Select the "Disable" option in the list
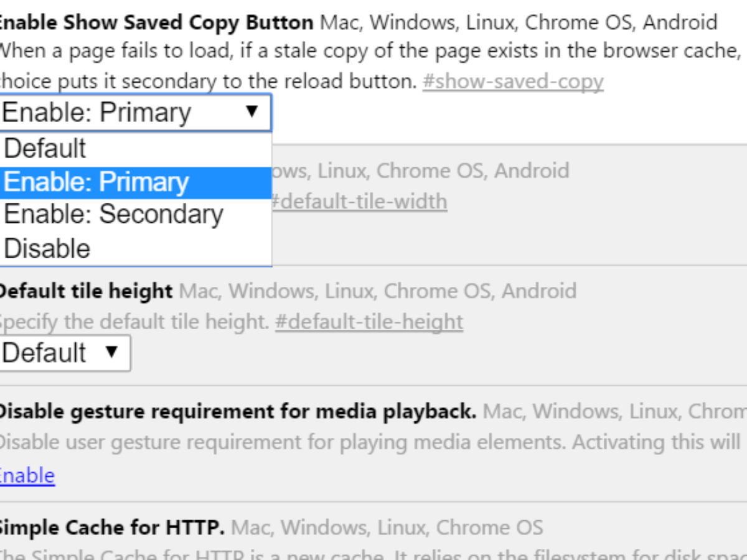Viewport: 747px width, 560px height. pyautogui.click(x=47, y=248)
